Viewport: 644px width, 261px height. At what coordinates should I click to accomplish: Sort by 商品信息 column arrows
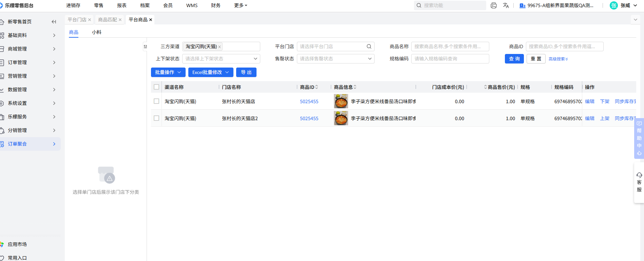[355, 87]
